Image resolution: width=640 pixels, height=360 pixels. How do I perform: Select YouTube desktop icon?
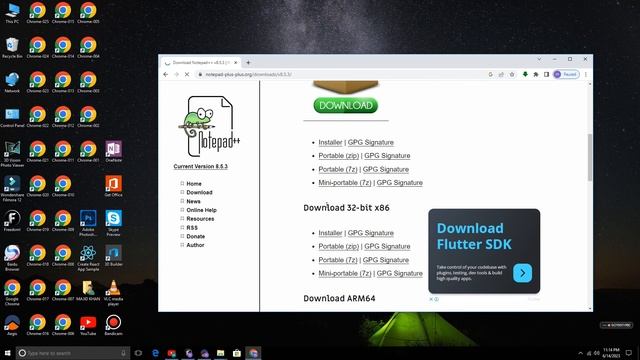point(88,325)
